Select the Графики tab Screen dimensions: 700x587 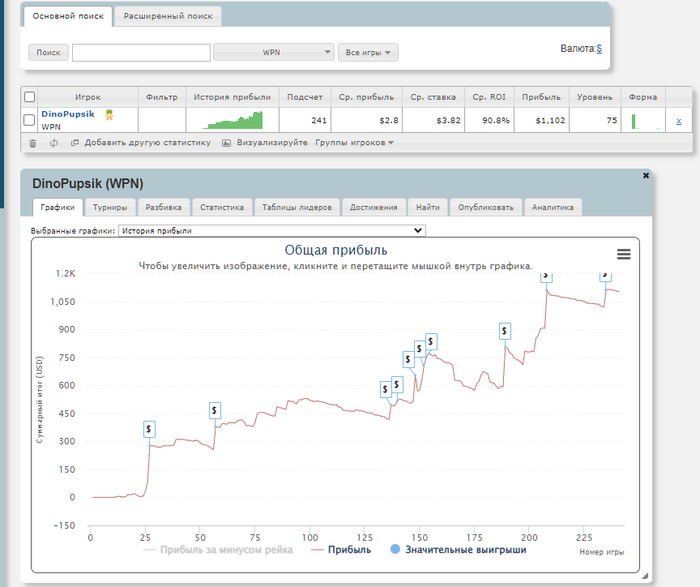pos(58,207)
